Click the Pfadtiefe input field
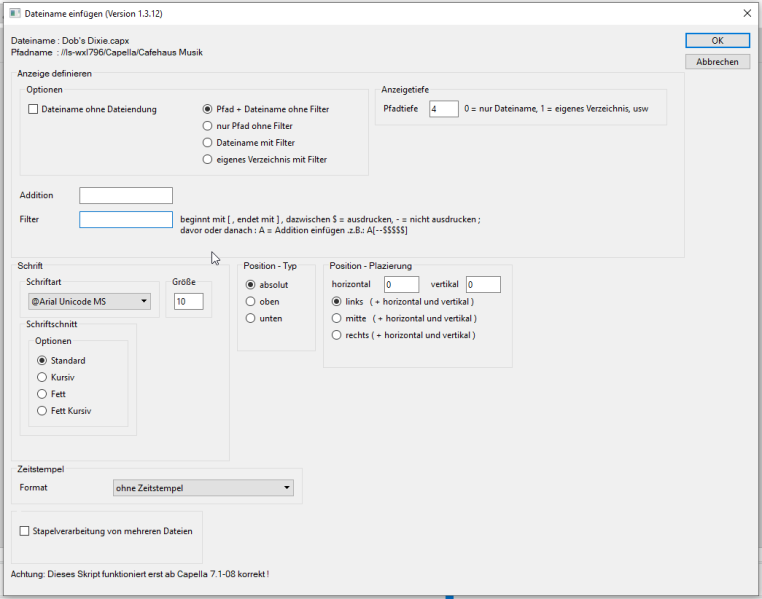762x599 pixels. (x=443, y=109)
